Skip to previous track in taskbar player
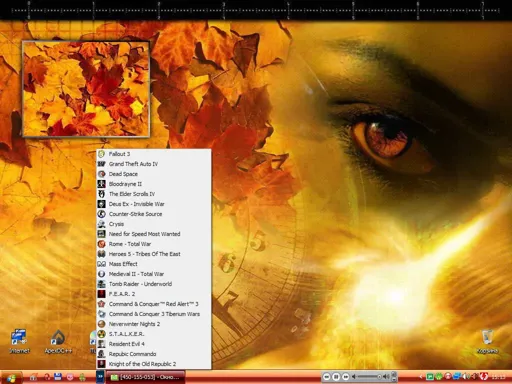Viewport: 512px width, 384px height. pyautogui.click(x=327, y=377)
